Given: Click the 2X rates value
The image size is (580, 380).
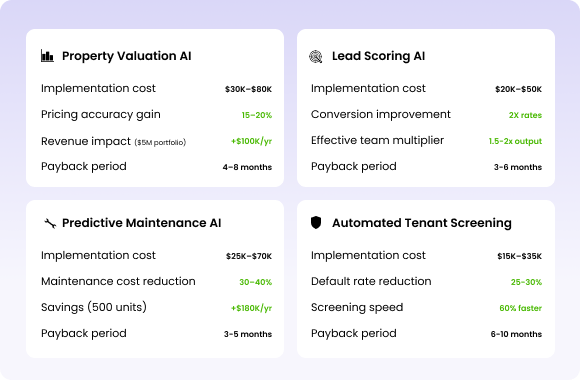Looking at the screenshot, I should (525, 115).
